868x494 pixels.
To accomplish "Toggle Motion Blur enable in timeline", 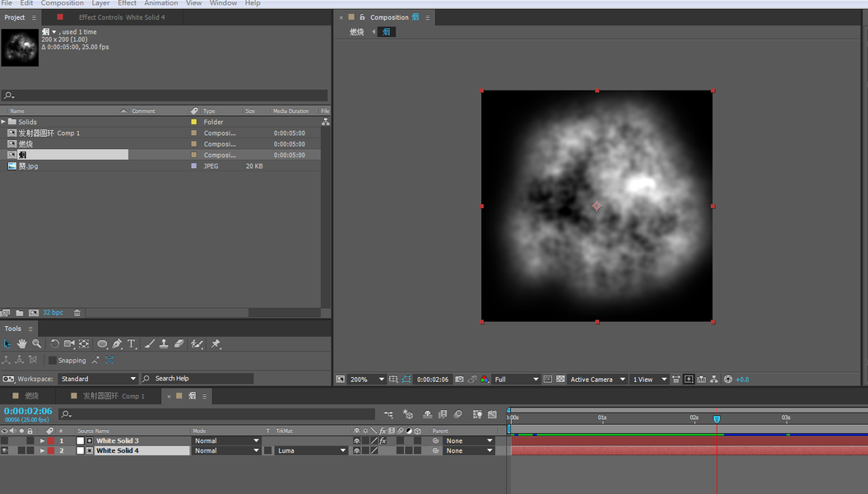I will click(x=457, y=414).
